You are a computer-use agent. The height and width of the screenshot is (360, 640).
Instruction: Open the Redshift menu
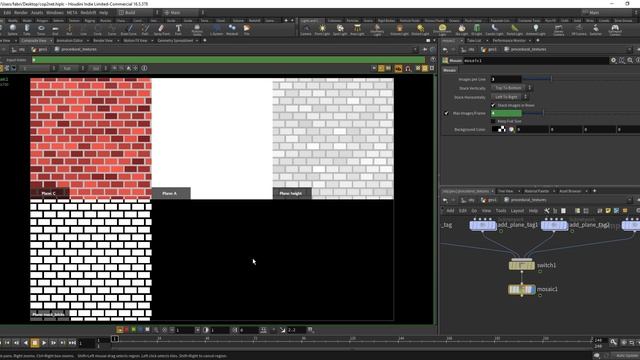88,13
